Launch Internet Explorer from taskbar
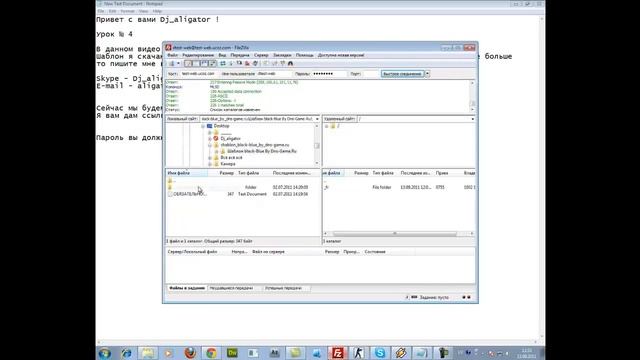The width and height of the screenshot is (640, 360). (x=126, y=353)
